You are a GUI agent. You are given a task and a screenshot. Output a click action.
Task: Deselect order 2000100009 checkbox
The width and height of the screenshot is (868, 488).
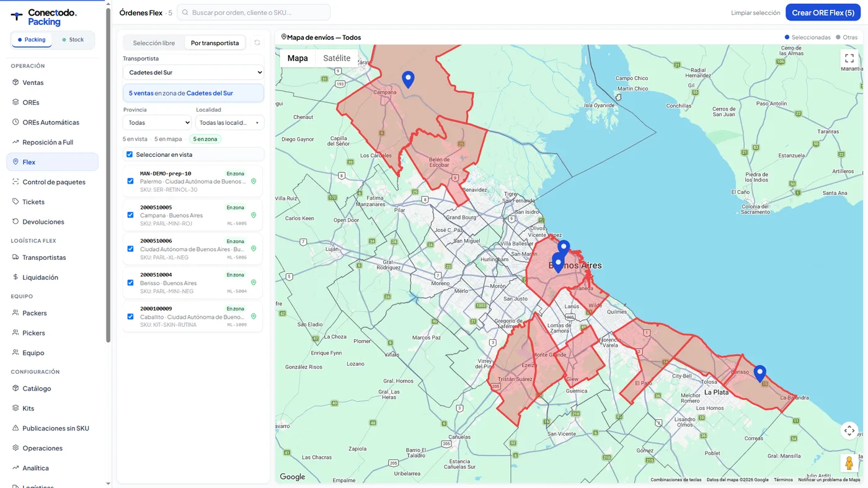[x=130, y=316]
